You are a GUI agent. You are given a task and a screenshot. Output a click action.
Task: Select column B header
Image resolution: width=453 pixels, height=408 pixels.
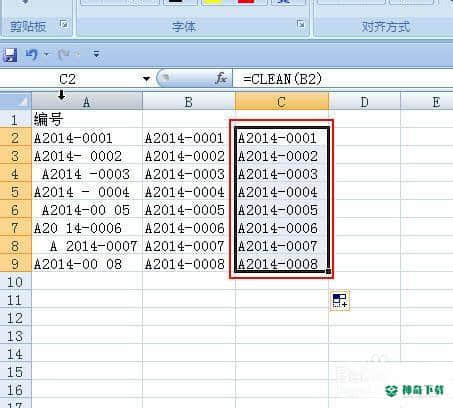point(189,101)
